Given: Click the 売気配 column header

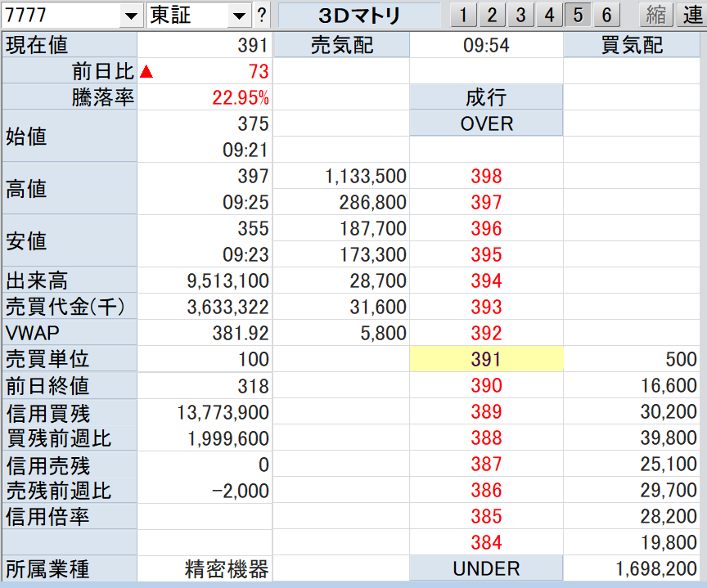Looking at the screenshot, I should tap(341, 46).
